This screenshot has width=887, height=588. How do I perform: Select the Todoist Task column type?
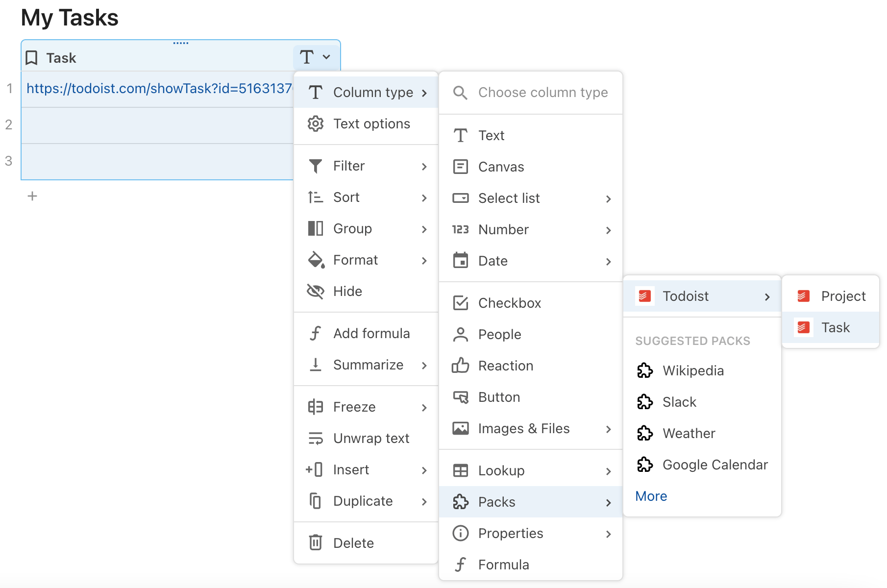tap(830, 327)
